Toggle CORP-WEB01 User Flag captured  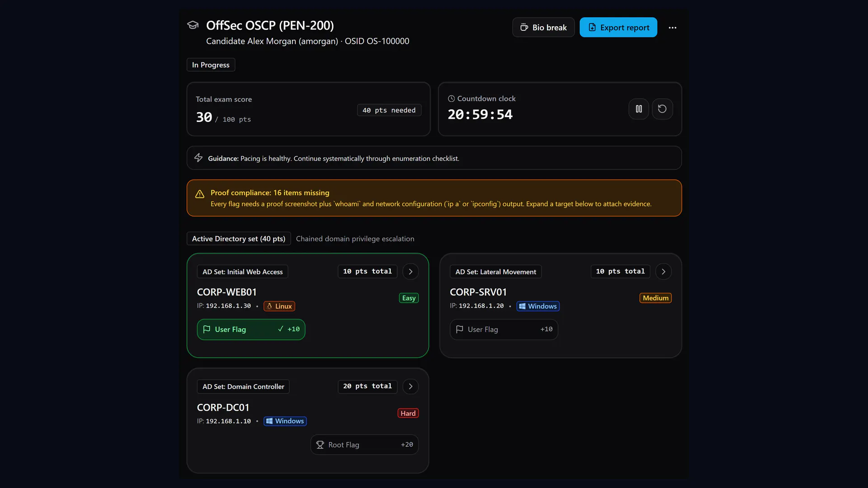251,329
